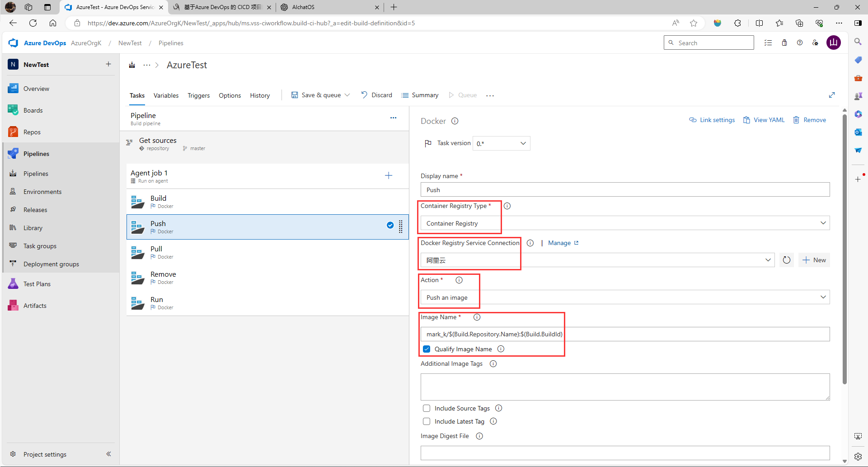Viewport: 868px width, 467px height.
Task: Select the Tasks tab
Action: (137, 95)
